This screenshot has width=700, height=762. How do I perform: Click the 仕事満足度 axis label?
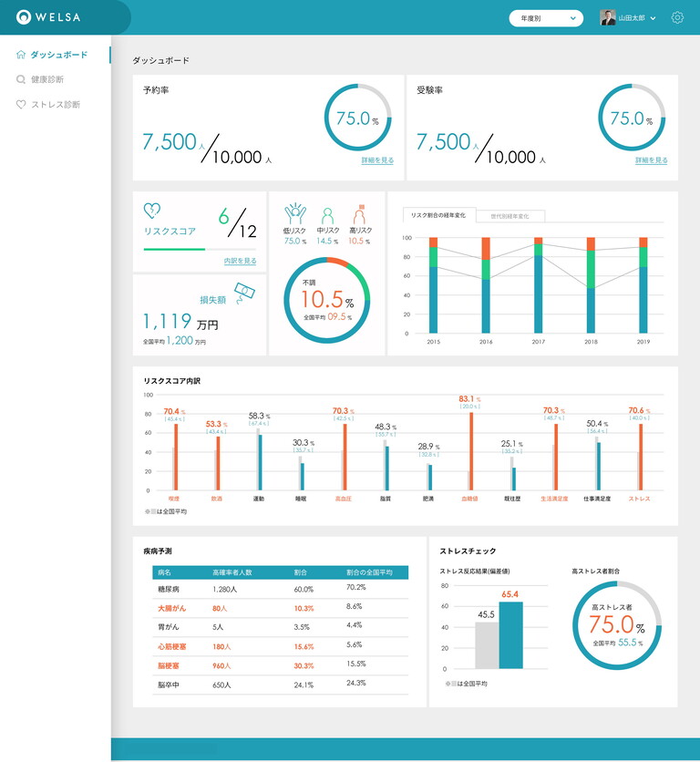(597, 499)
